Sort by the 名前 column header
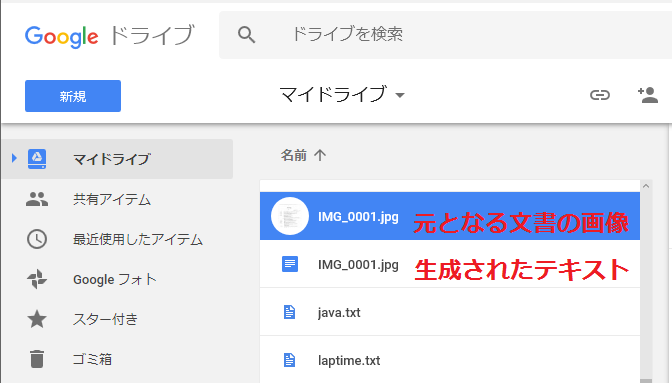Viewport: 672px width, 383px height. tap(294, 155)
